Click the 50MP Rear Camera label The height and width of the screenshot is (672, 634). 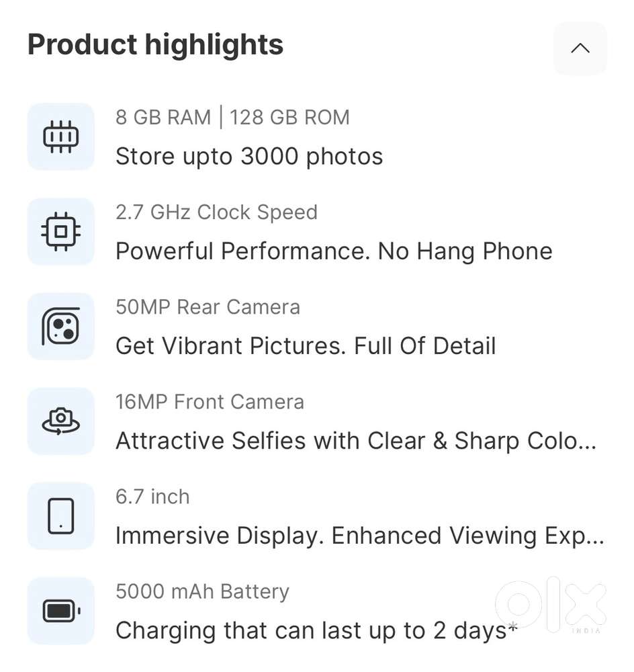[208, 307]
